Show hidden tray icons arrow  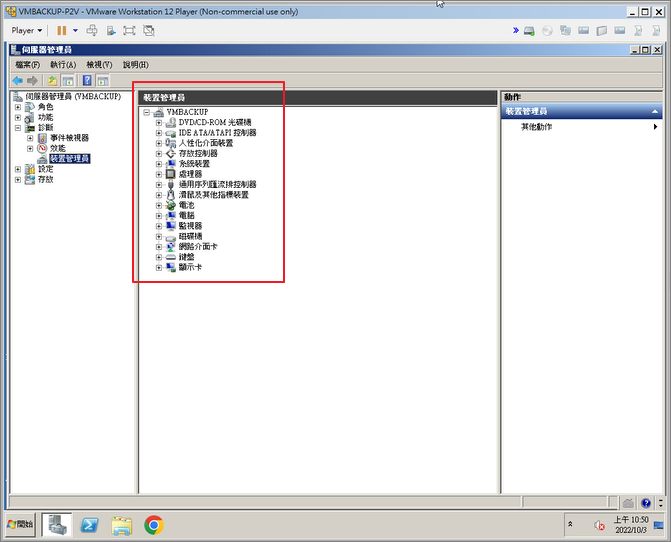[x=570, y=524]
